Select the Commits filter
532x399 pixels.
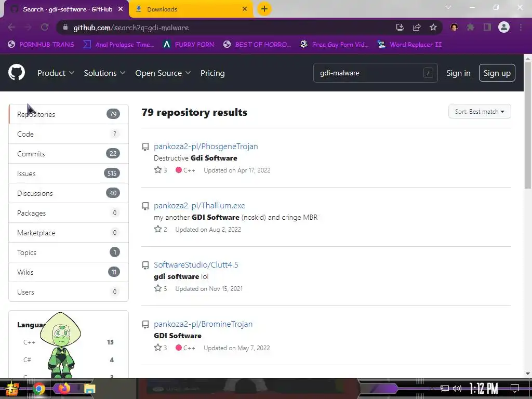[x=69, y=153]
